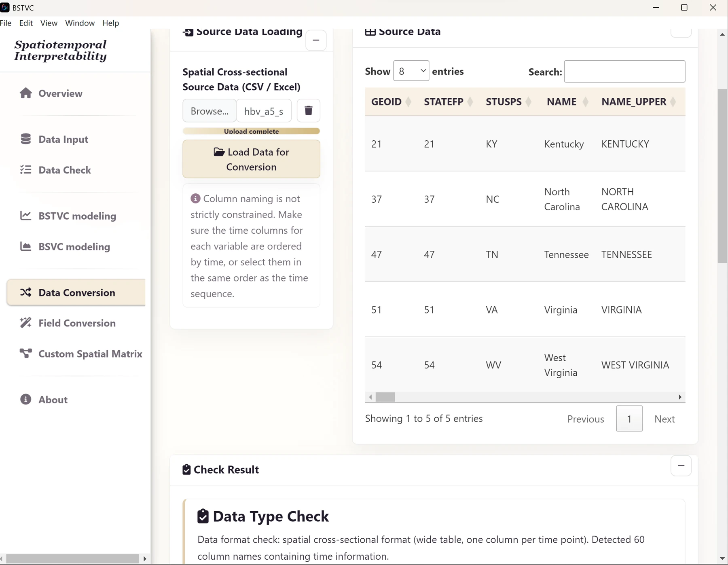Image resolution: width=728 pixels, height=565 pixels.
Task: Sort table by STATEFP column arrows
Action: 470,102
